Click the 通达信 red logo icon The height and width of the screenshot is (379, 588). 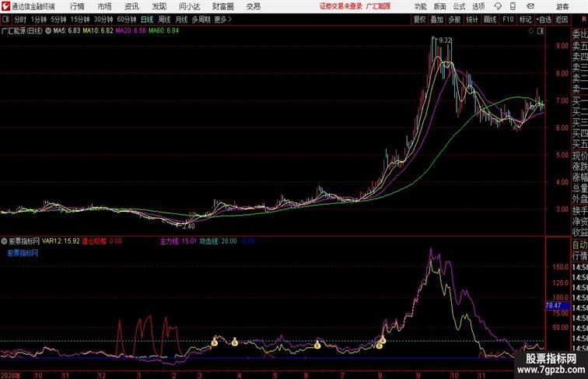pos(5,6)
